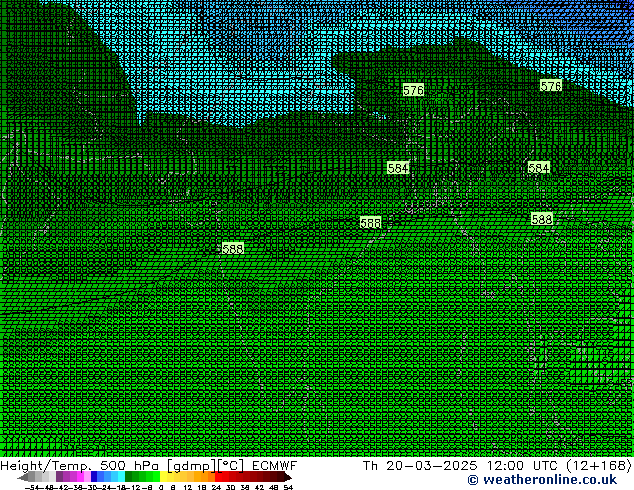
Task: Select the darkest green swatch in the legend
Action: (129, 476)
